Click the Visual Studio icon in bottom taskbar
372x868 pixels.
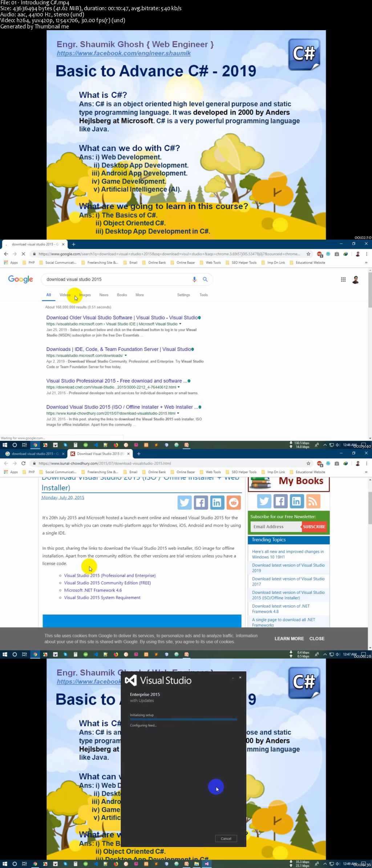(x=206, y=864)
